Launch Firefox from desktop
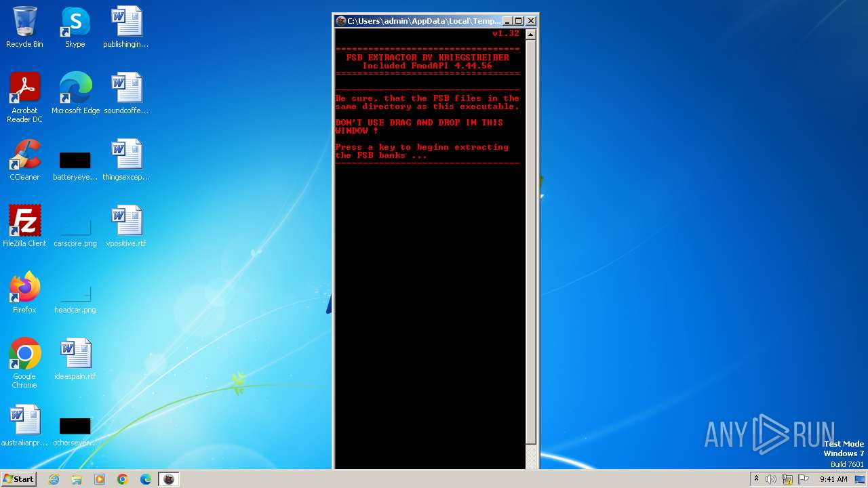The image size is (868, 488). click(24, 293)
